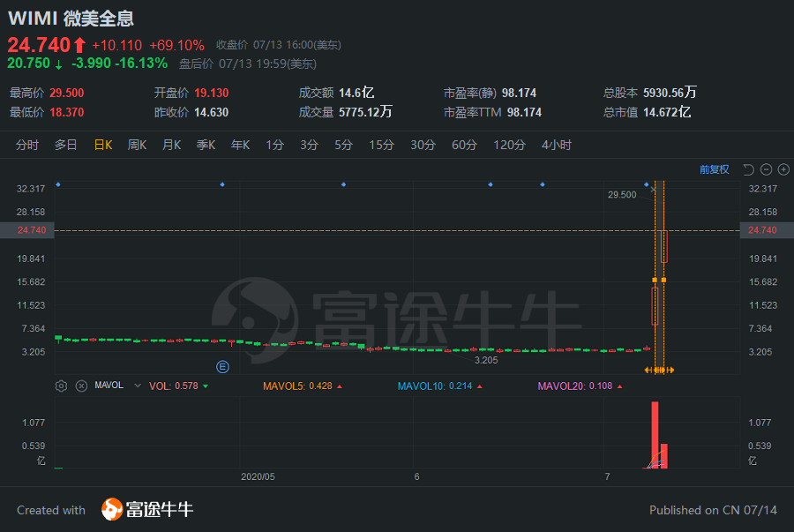Zoom out the chart with the minus icon

click(766, 169)
